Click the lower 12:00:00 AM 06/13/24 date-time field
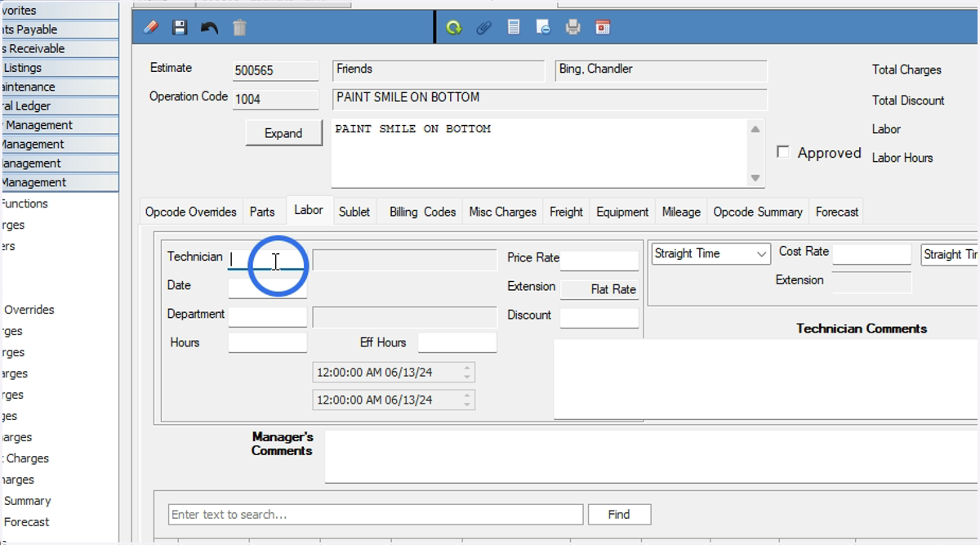 [x=393, y=400]
